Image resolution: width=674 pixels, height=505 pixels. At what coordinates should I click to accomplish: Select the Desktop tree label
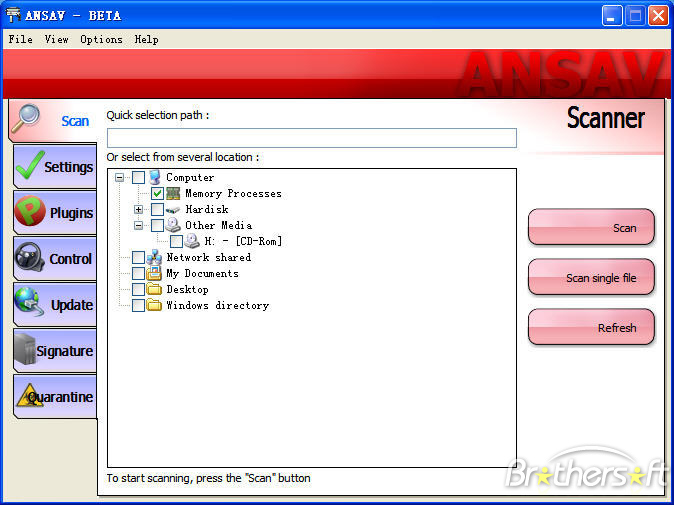coord(187,289)
